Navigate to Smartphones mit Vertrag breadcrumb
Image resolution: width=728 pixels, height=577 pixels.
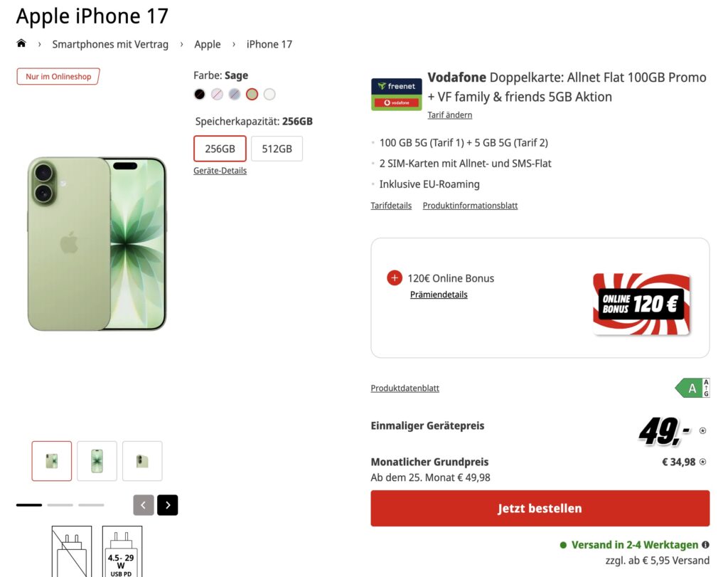pos(110,44)
